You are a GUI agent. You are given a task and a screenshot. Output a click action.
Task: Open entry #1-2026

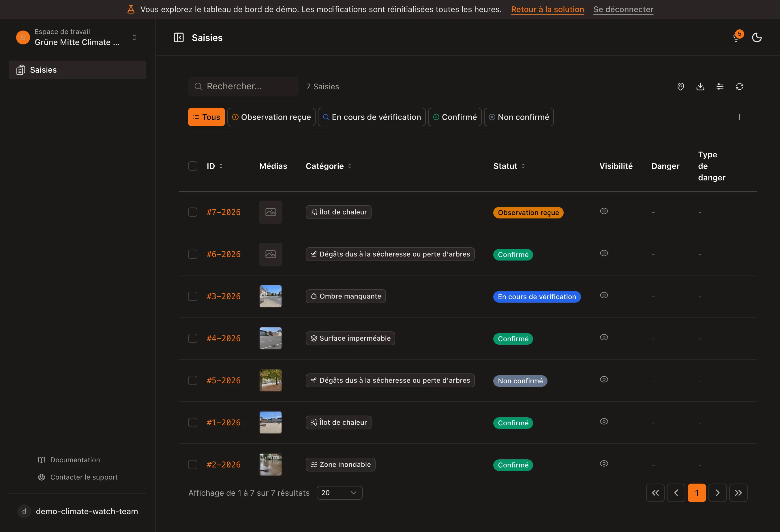point(224,423)
